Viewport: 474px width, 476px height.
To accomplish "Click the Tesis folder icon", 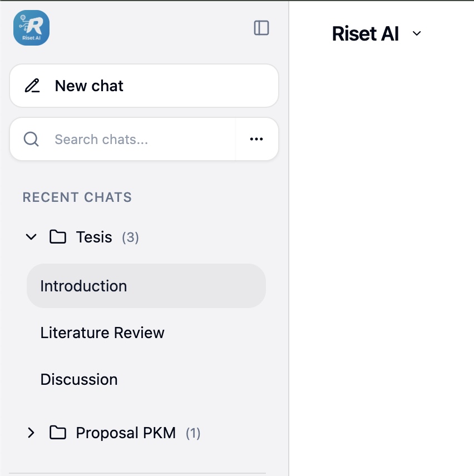I will pyautogui.click(x=57, y=237).
